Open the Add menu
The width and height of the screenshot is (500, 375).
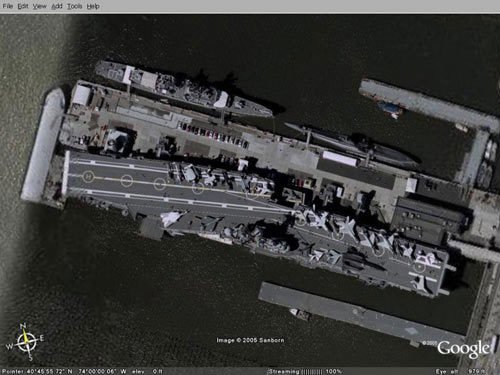[57, 6]
